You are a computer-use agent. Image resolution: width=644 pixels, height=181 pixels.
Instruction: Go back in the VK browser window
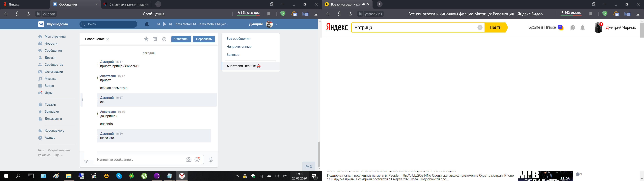(6, 14)
